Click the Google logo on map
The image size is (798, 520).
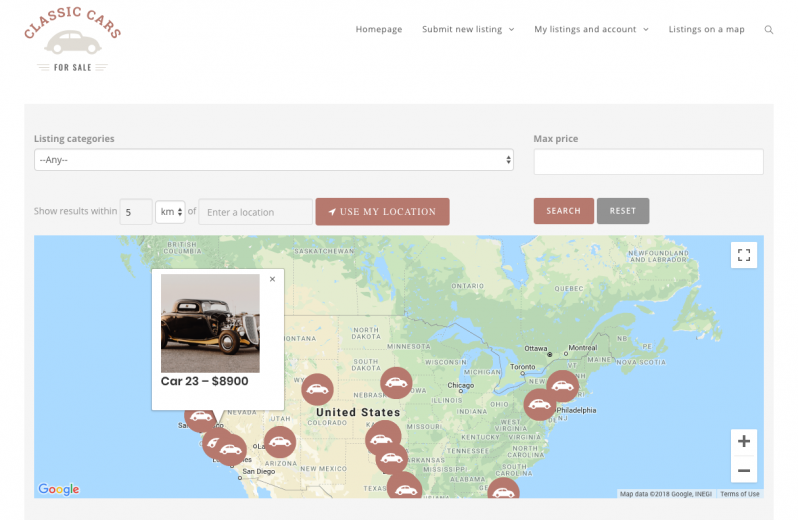59,489
